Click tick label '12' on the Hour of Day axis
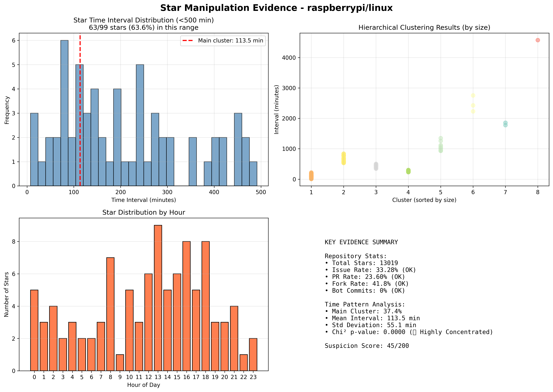This screenshot has height=392, width=553. [x=148, y=377]
